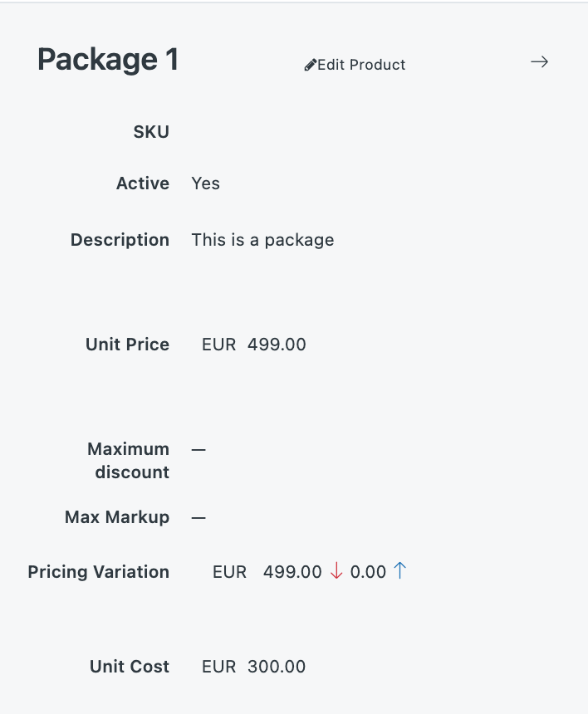Select the Unit Cost amount 300.00

pos(277,667)
